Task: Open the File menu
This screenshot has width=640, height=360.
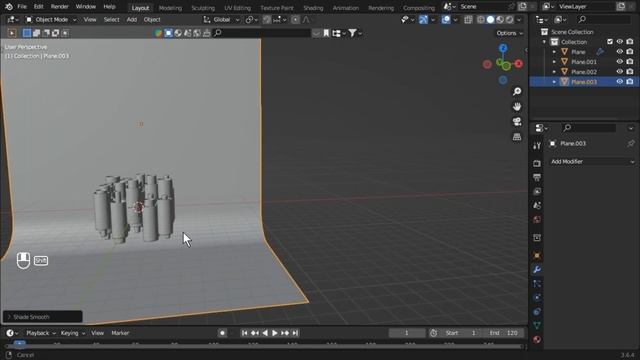Action: tap(22, 7)
